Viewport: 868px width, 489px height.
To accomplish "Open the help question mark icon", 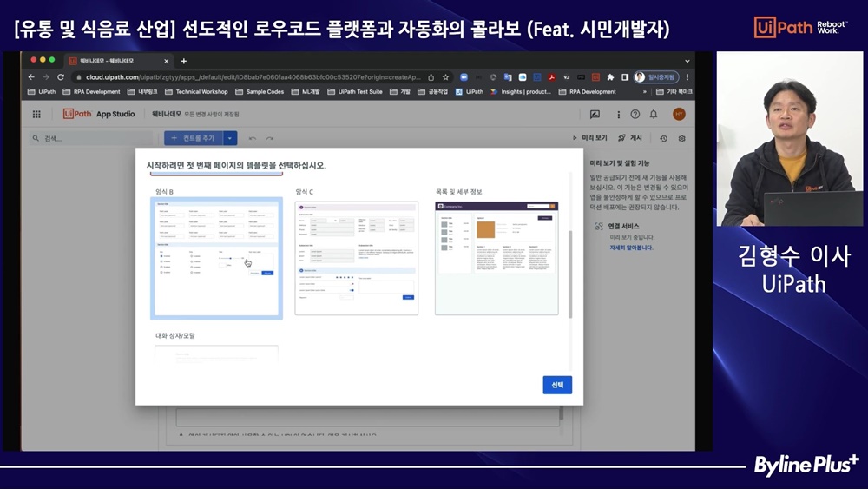I will tap(635, 114).
